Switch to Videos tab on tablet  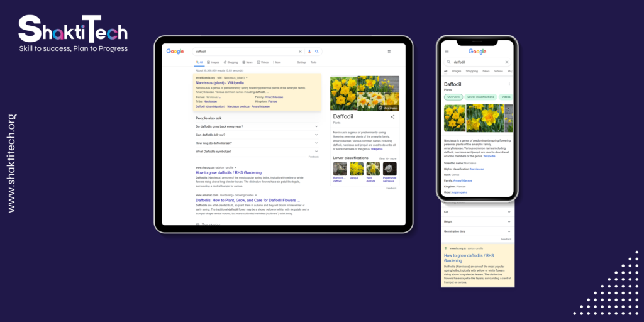click(263, 62)
